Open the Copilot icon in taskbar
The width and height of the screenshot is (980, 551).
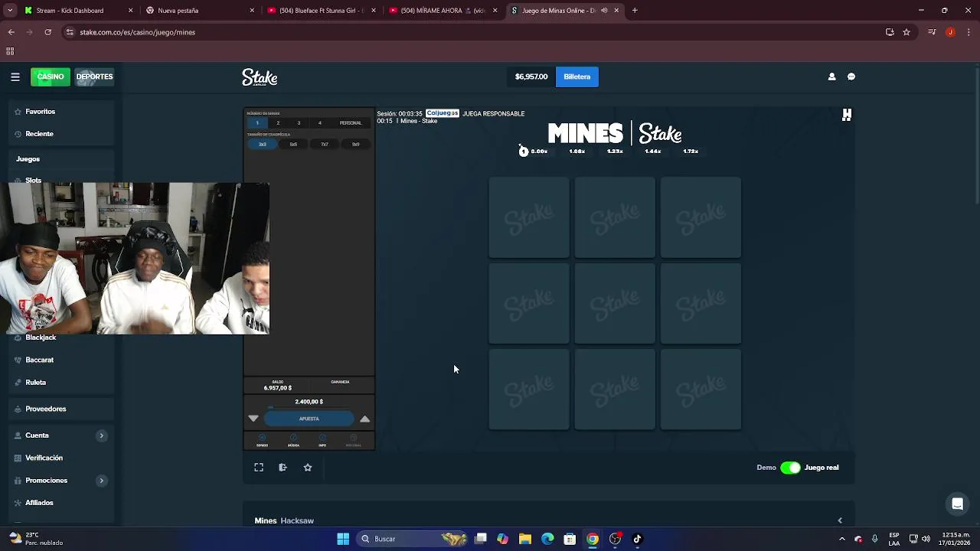(502, 539)
